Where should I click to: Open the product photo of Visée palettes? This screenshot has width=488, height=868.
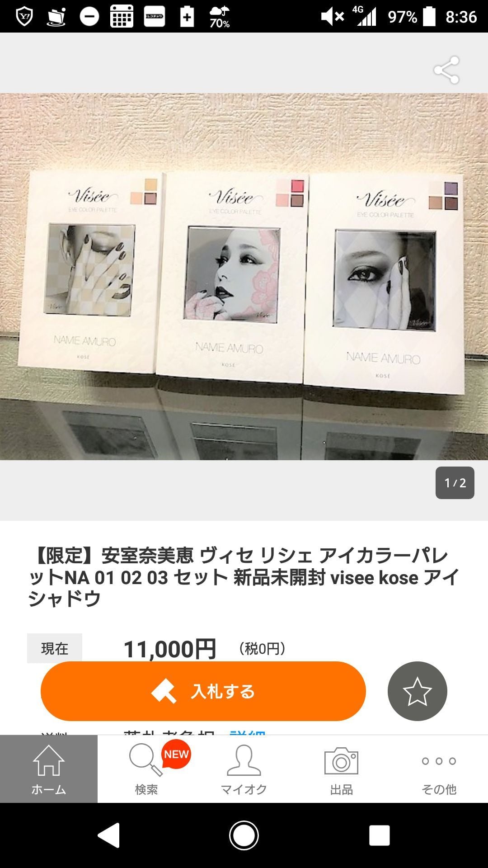pos(244,277)
